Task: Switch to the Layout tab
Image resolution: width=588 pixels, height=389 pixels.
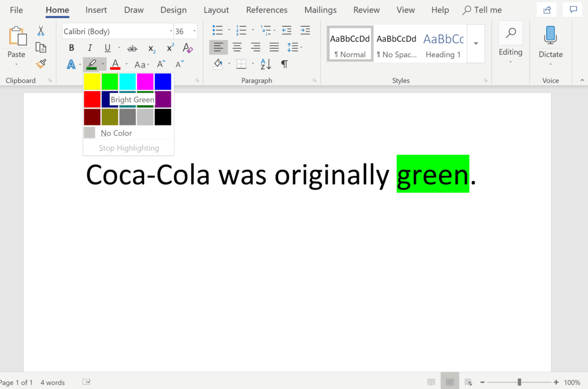Action: point(216,10)
